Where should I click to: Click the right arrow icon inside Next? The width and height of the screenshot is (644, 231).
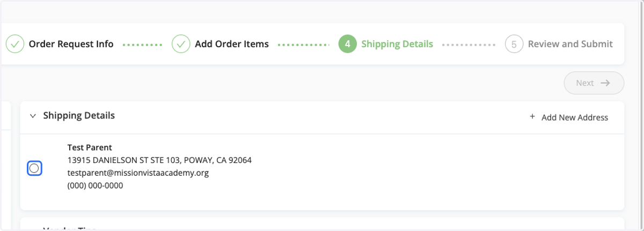click(605, 83)
